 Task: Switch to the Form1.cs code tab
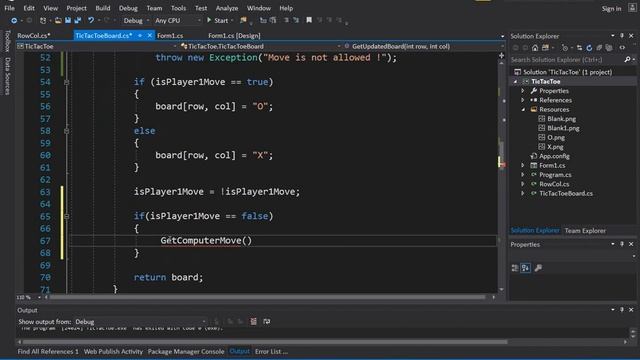coord(170,36)
